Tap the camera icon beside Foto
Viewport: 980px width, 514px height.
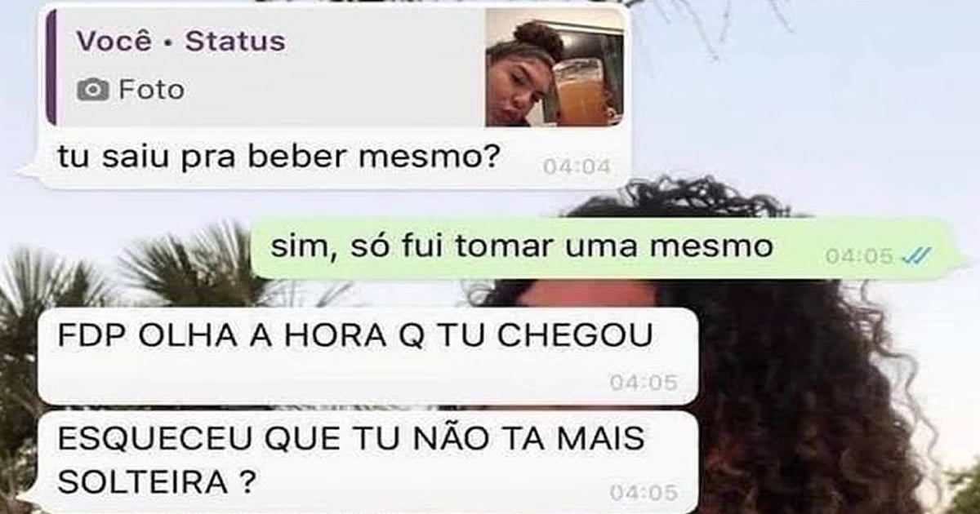pyautogui.click(x=92, y=90)
